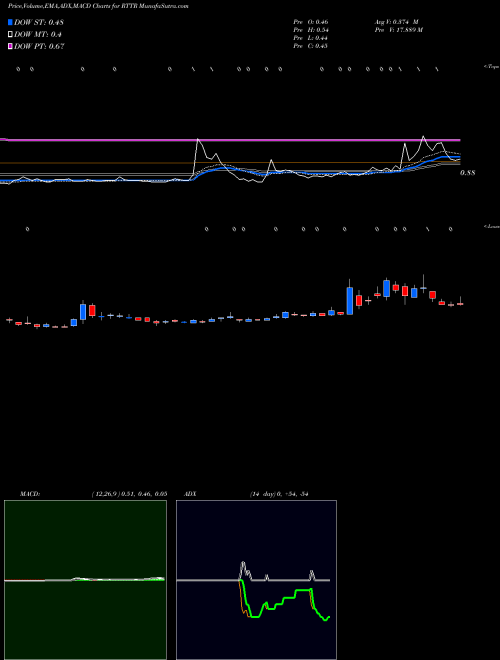Click the 0.88 price label on EMA chart
This screenshot has height=660, width=500.
pos(467,173)
